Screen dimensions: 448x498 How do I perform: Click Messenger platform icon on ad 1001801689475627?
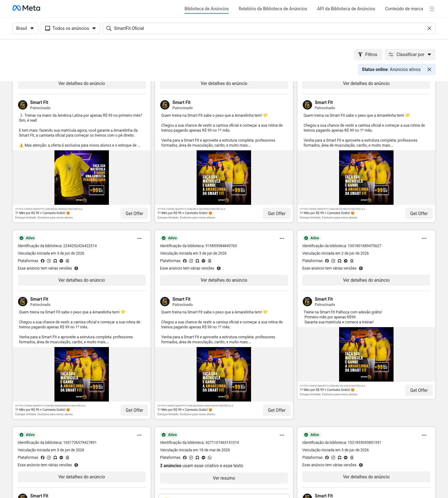coord(346,261)
